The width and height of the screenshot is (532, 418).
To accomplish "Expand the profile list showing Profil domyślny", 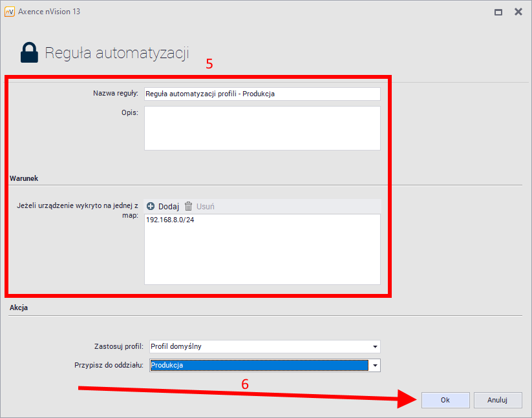I will click(x=374, y=346).
